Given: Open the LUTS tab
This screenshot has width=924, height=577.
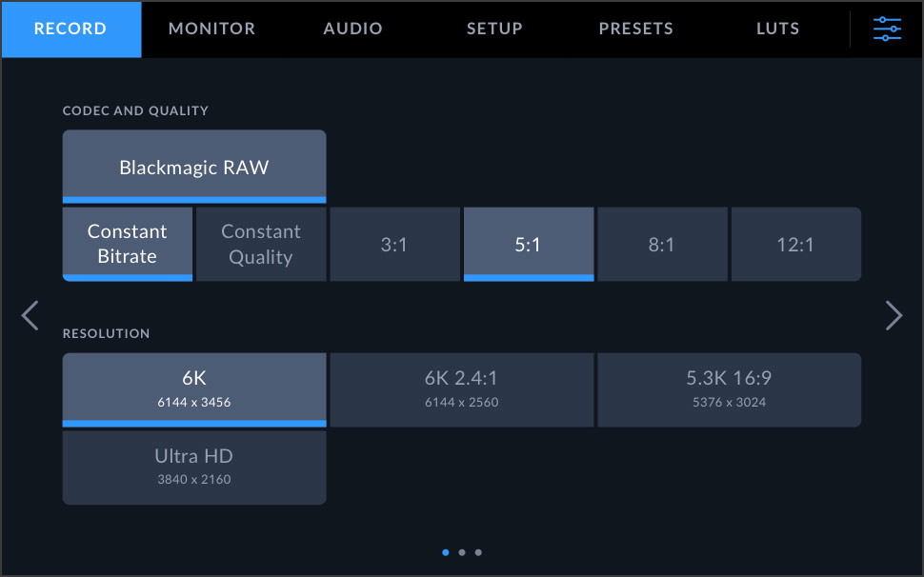Looking at the screenshot, I should [x=777, y=29].
